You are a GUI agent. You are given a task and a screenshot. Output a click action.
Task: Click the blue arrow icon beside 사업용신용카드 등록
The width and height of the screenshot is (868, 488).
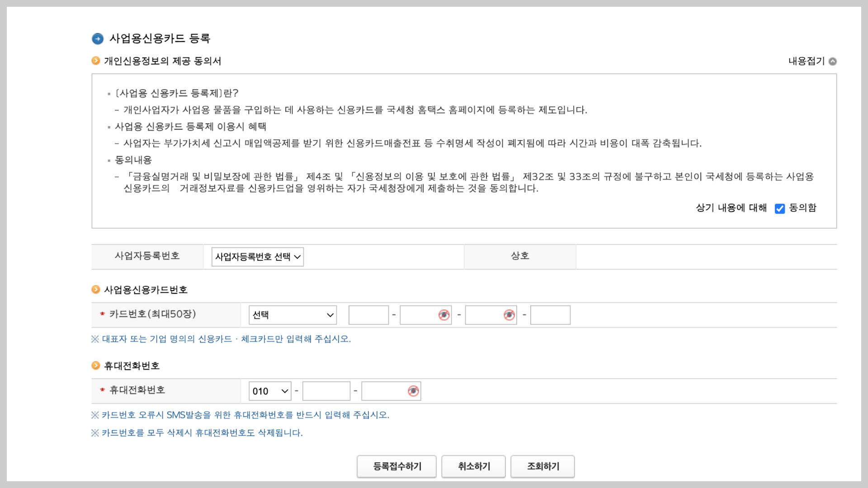(x=98, y=39)
